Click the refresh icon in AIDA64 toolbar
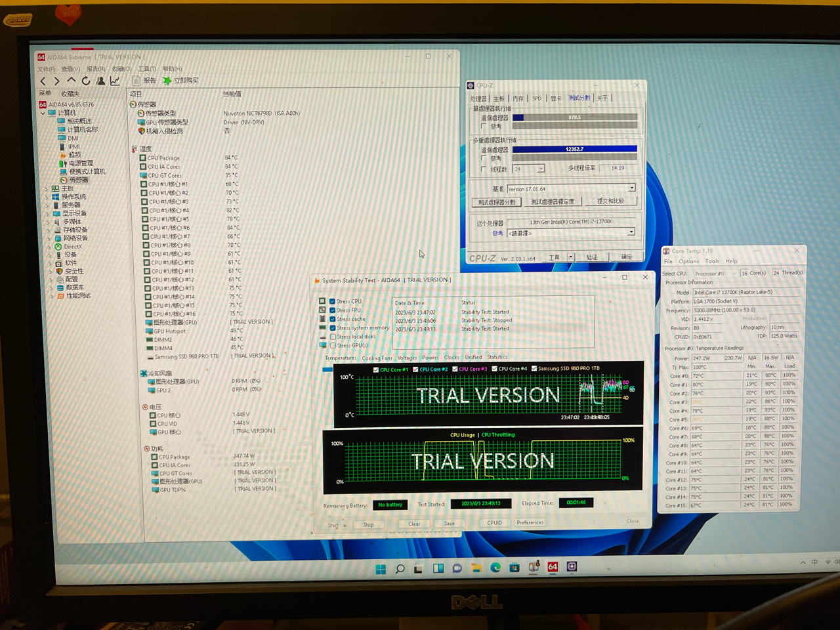Image resolution: width=840 pixels, height=630 pixels. tap(86, 81)
